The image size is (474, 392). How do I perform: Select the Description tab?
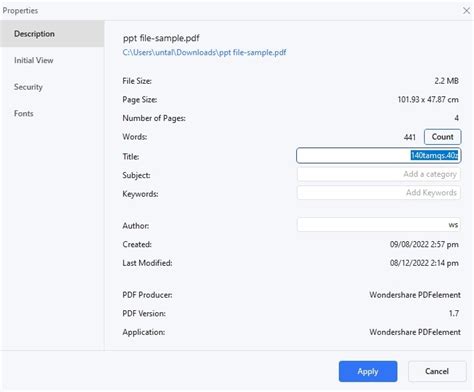pos(52,34)
